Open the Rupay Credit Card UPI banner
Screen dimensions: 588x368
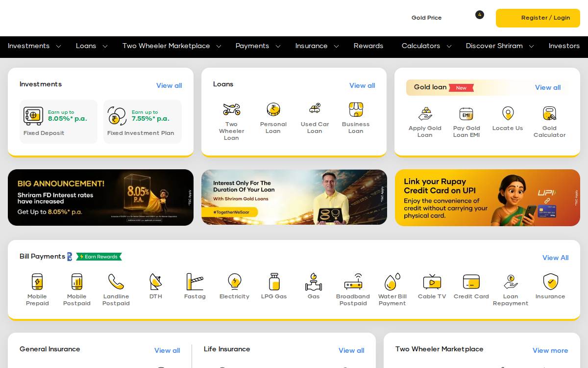(x=488, y=198)
